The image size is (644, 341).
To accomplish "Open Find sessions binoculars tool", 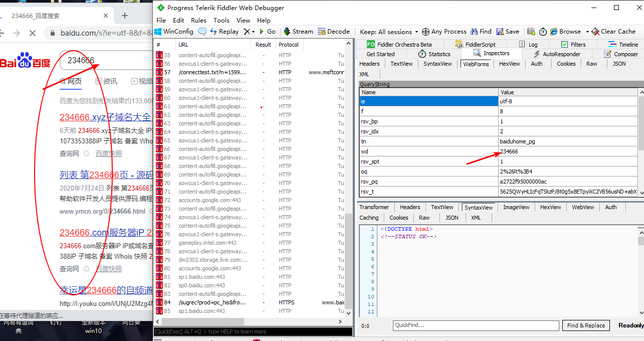I will click(481, 31).
